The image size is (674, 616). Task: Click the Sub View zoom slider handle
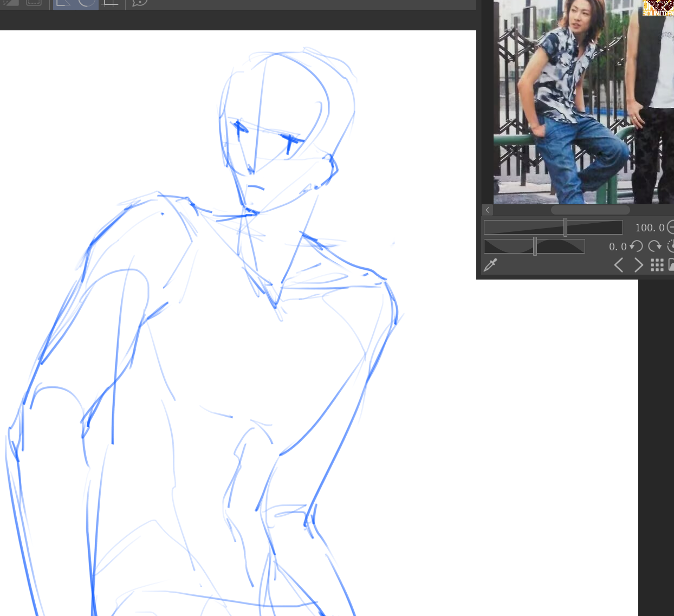(565, 227)
